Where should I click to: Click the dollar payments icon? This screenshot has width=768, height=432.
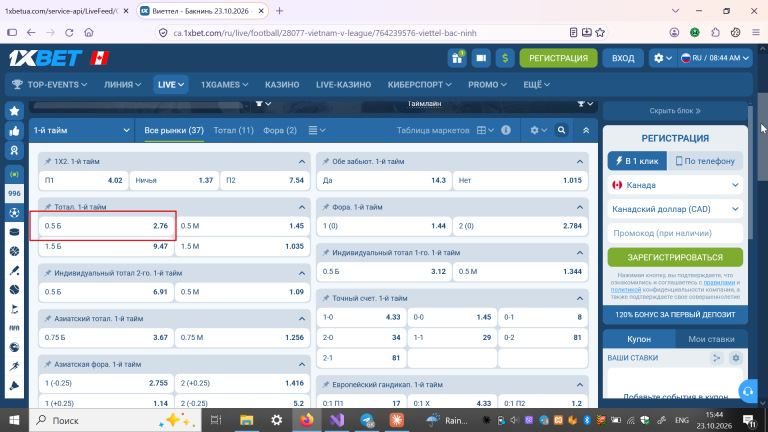pyautogui.click(x=505, y=58)
